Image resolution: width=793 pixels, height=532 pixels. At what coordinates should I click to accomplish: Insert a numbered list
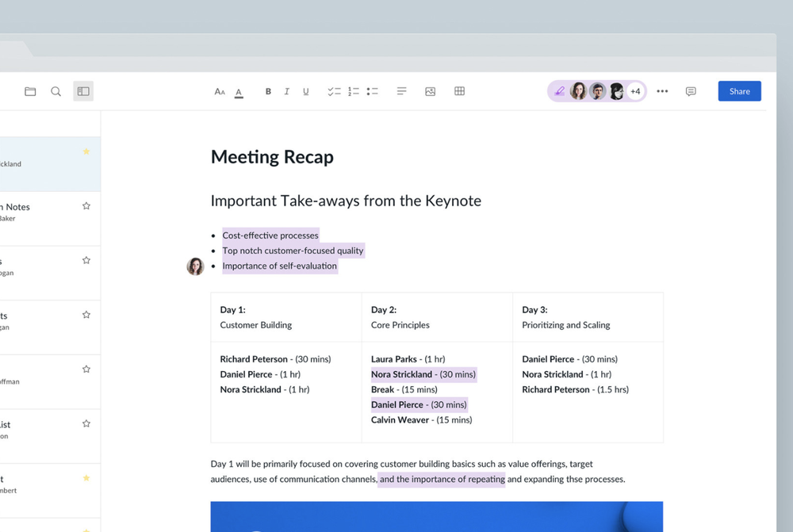point(354,91)
